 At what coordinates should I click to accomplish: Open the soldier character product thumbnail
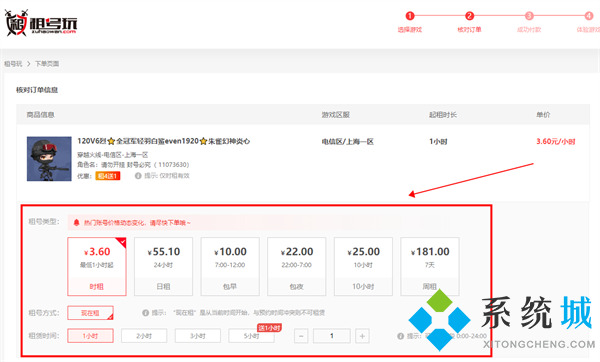49,159
